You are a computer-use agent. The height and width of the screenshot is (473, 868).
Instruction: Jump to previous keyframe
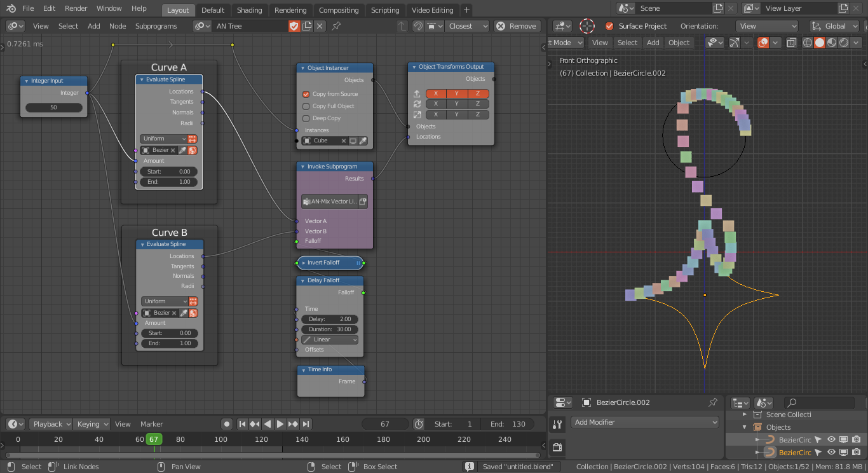(255, 424)
